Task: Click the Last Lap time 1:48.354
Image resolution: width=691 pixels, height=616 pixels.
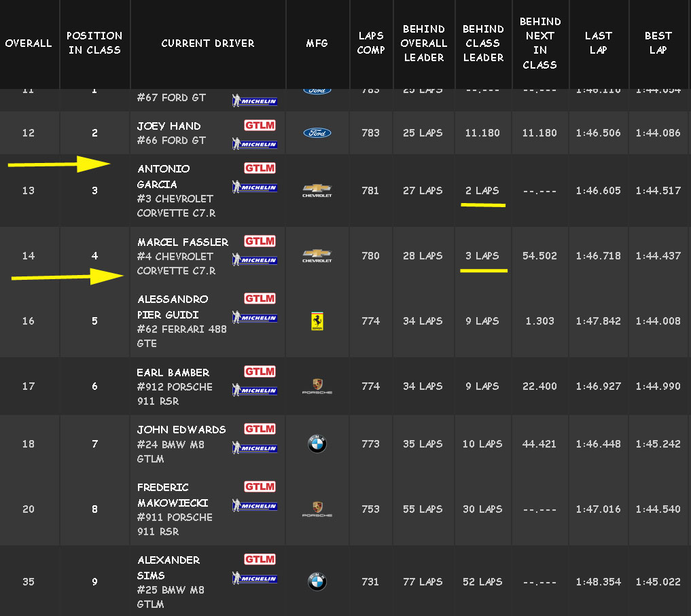Action: [x=598, y=582]
